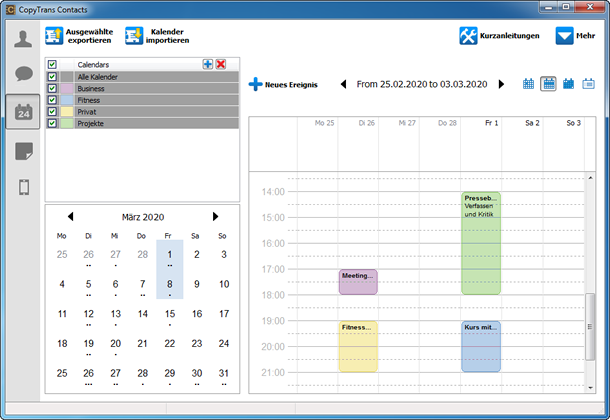Show next month in mini calendar
610x420 pixels.
coord(215,217)
